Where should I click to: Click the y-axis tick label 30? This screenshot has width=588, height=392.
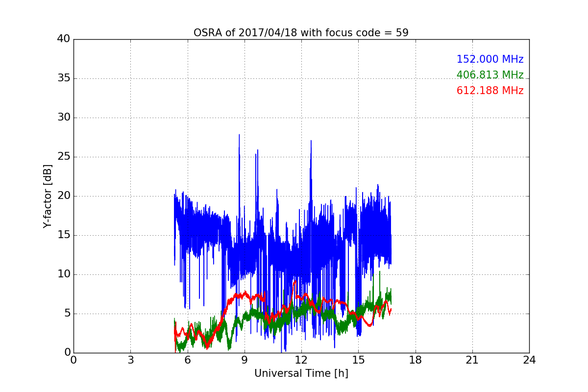64,118
